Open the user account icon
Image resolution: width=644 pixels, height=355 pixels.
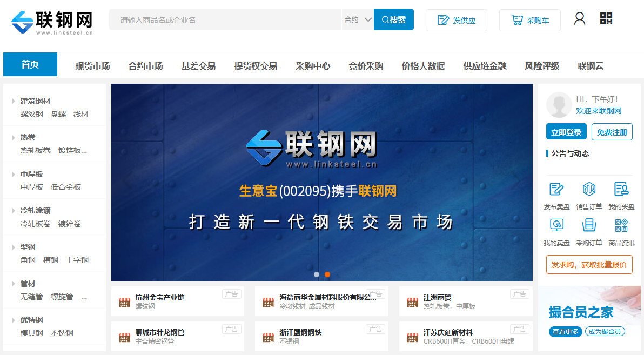pos(580,18)
